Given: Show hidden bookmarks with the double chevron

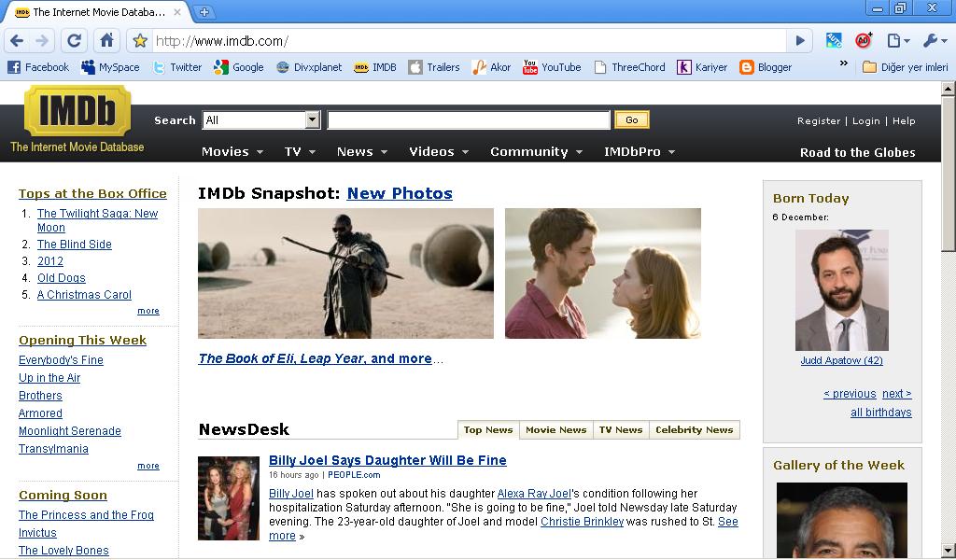Looking at the screenshot, I should (844, 63).
